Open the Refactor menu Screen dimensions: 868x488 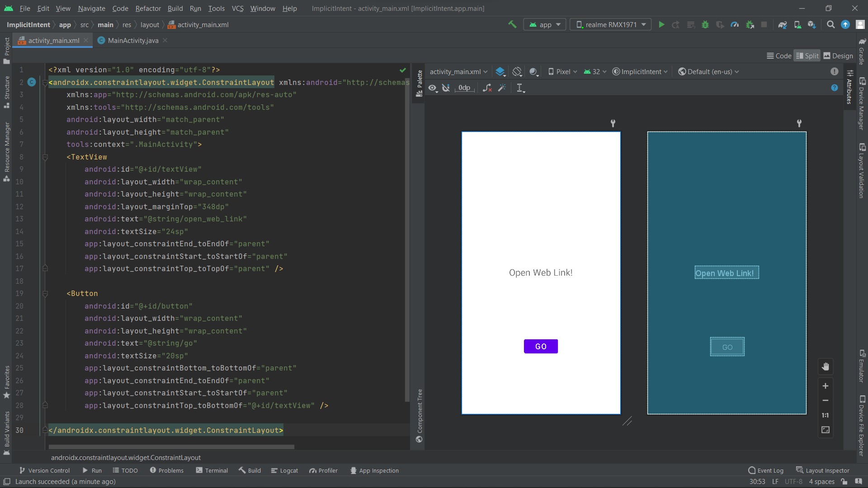(x=148, y=9)
